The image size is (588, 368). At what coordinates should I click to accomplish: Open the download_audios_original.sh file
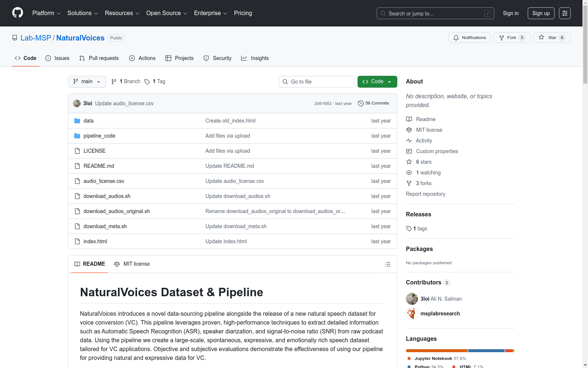click(x=116, y=211)
